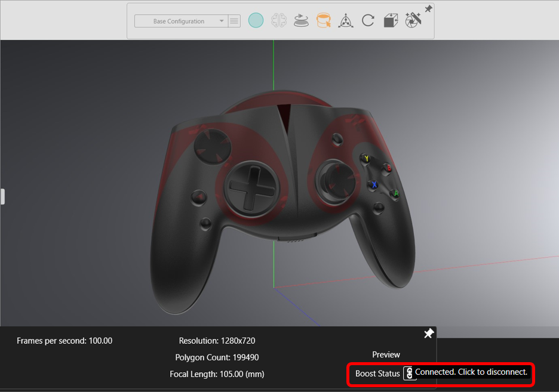Toggle the turntable playback icon

click(x=300, y=21)
